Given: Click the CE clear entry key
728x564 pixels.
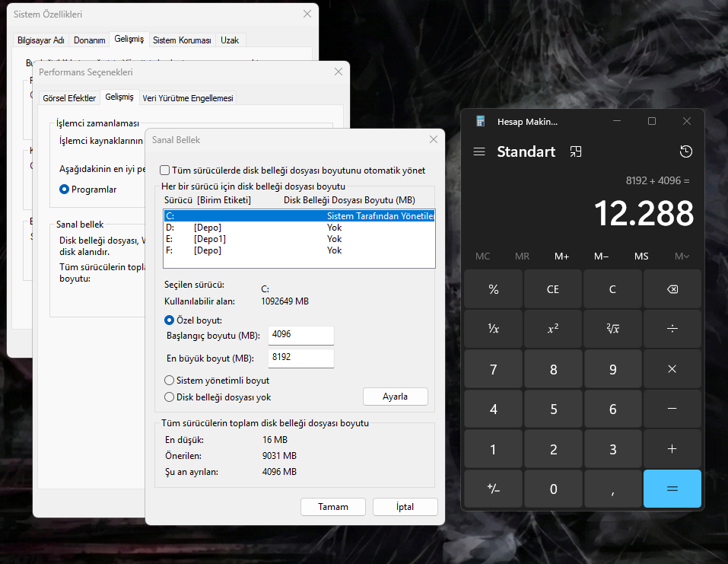Looking at the screenshot, I should pos(553,289).
